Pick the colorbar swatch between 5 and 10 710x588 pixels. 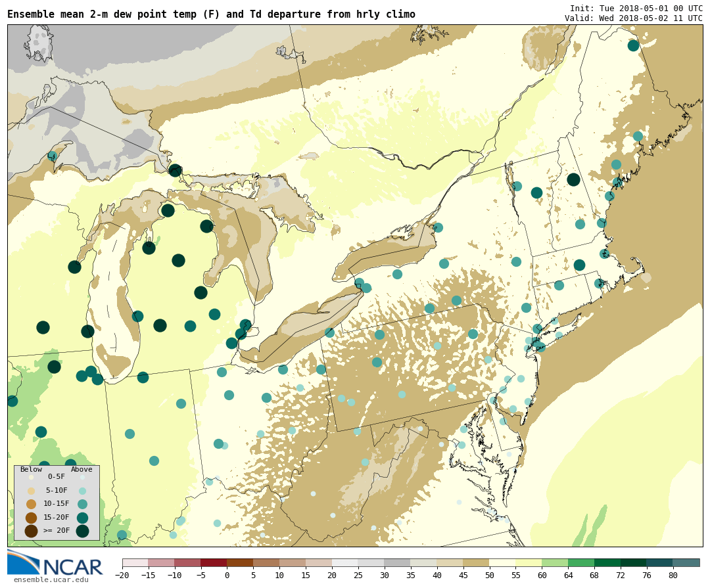point(266,562)
